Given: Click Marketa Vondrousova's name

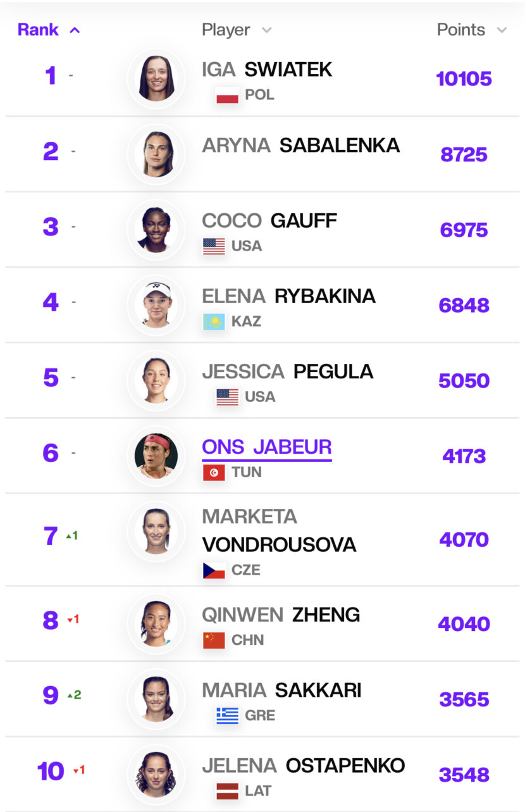Looking at the screenshot, I should tap(279, 530).
